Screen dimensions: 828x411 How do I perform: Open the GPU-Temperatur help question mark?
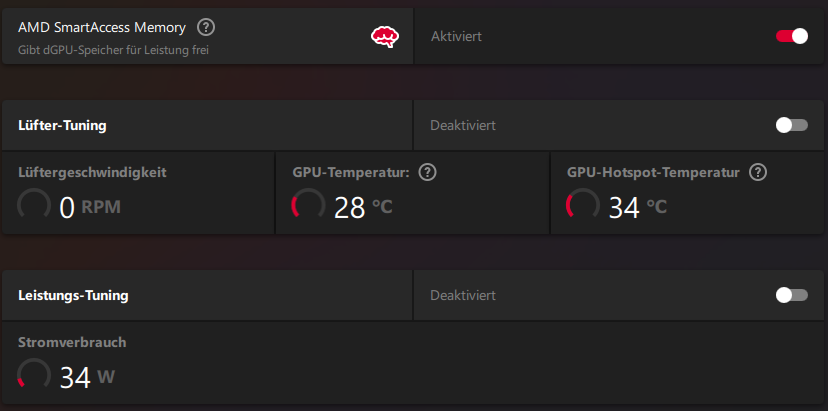428,172
